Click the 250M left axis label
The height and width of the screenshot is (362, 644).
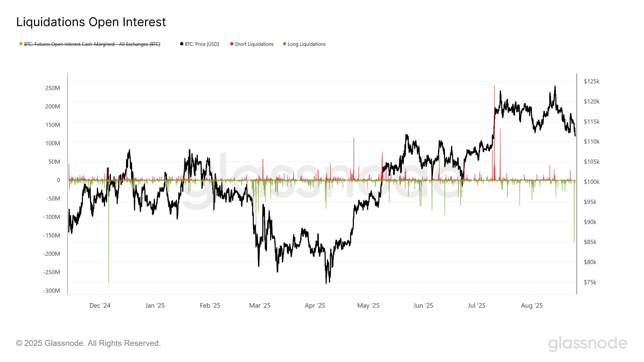pos(53,88)
